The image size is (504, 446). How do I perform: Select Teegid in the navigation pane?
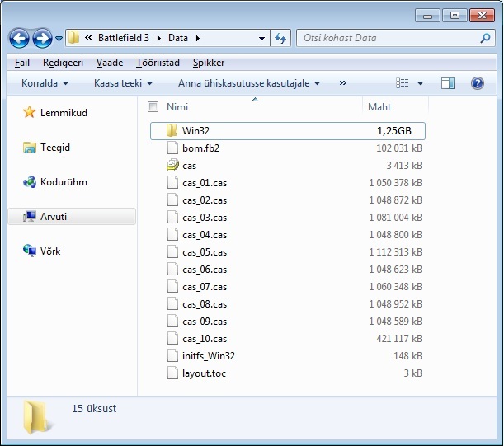(x=55, y=148)
